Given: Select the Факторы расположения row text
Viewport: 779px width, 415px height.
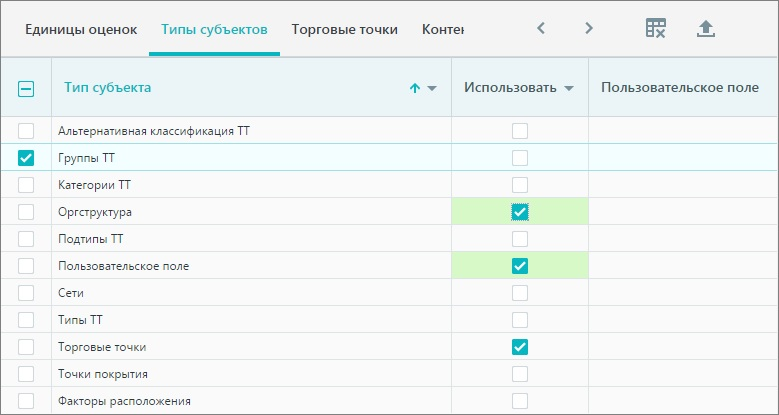Looking at the screenshot, I should pos(124,401).
